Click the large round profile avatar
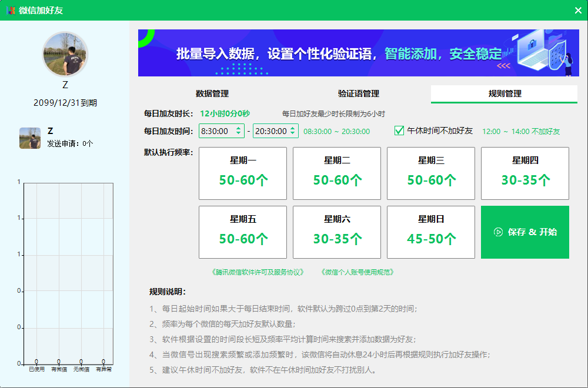Image resolution: width=588 pixels, height=388 pixels. coord(65,54)
